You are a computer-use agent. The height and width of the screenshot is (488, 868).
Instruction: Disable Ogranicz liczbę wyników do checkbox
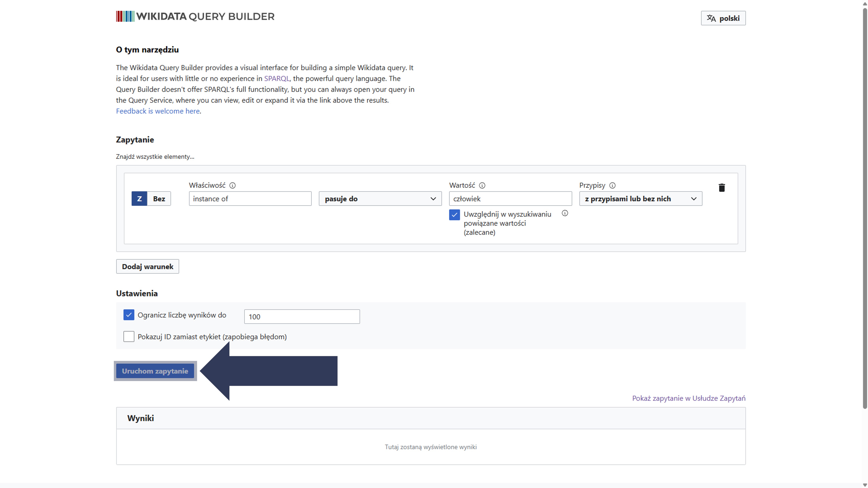[x=129, y=315]
